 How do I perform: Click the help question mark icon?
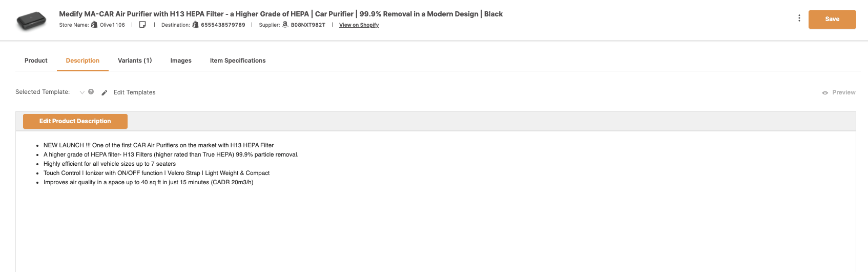coord(91,92)
